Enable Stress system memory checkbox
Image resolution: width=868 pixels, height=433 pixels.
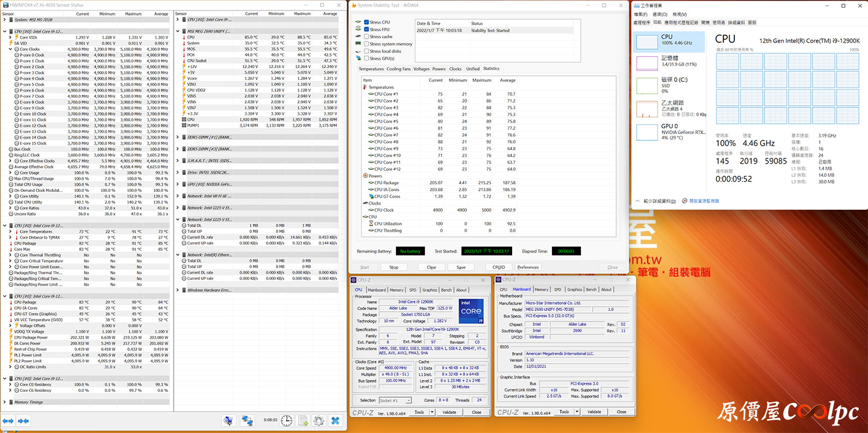pyautogui.click(x=366, y=44)
